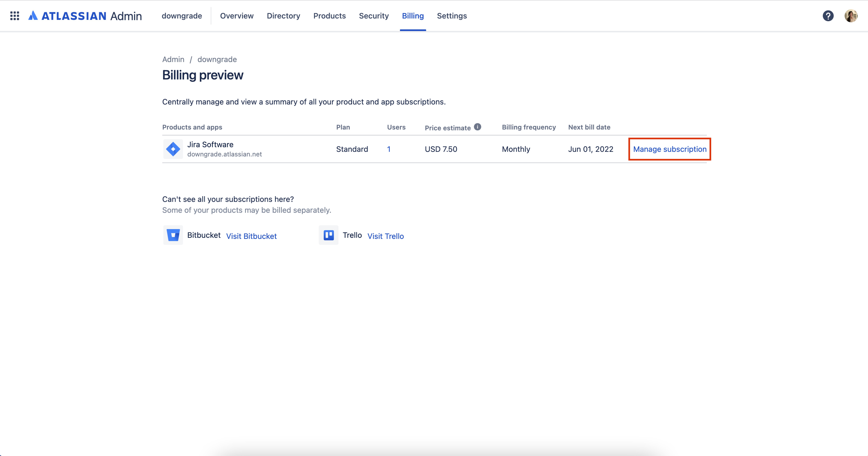This screenshot has height=456, width=868.
Task: Select the Billing tab
Action: coord(413,16)
